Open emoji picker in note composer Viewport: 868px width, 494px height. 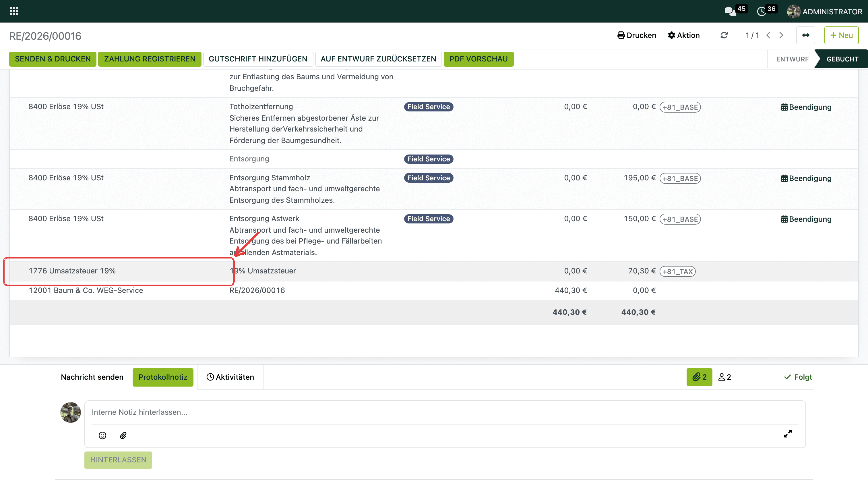[102, 436]
